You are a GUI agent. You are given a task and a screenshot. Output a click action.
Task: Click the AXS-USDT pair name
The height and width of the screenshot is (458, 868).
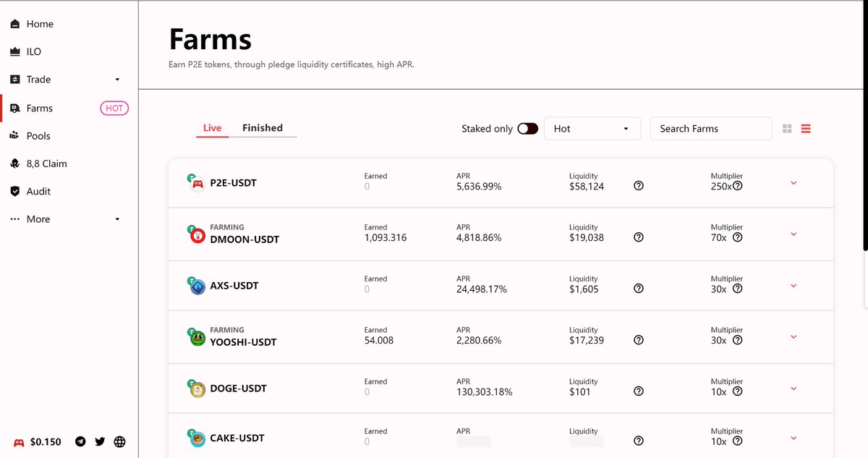click(x=234, y=286)
